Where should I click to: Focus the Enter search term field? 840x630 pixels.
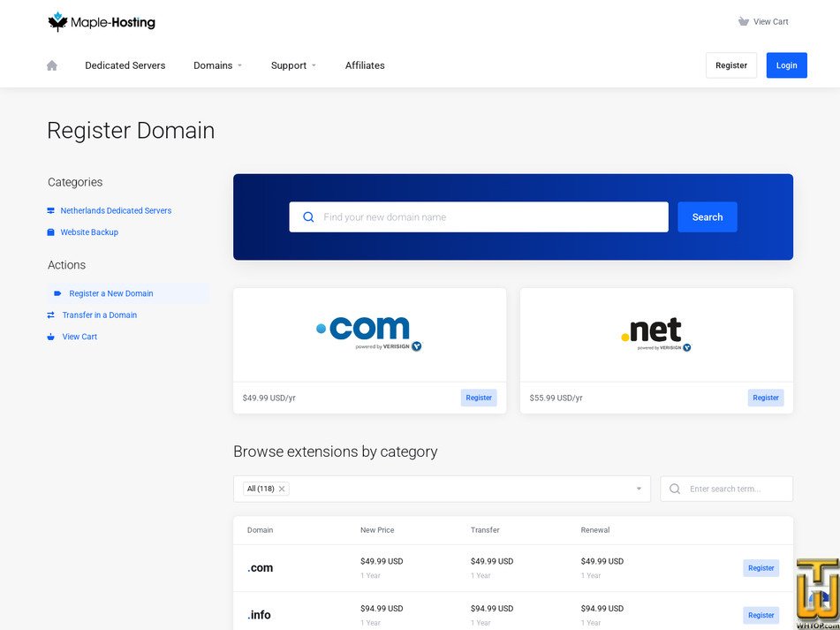point(726,489)
